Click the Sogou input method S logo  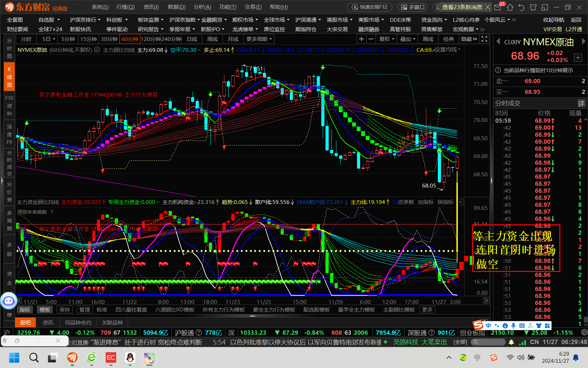point(478,325)
